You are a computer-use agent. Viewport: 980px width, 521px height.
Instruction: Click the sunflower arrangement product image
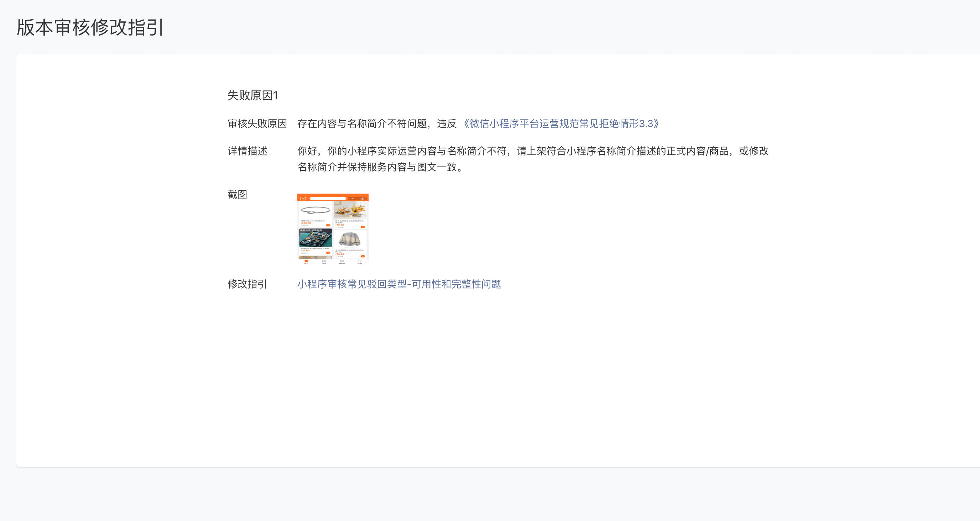[350, 210]
